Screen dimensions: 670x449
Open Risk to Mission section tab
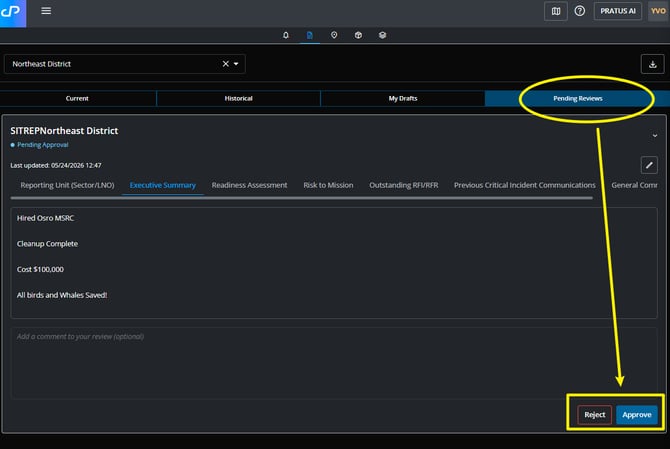tap(328, 185)
